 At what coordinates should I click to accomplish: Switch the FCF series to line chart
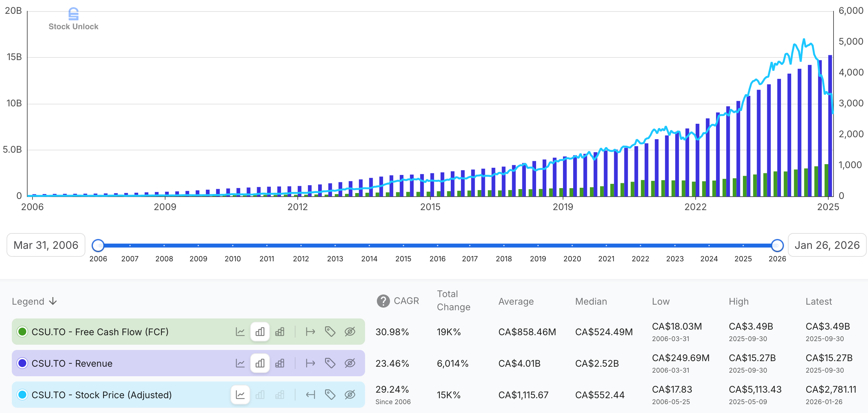(240, 332)
